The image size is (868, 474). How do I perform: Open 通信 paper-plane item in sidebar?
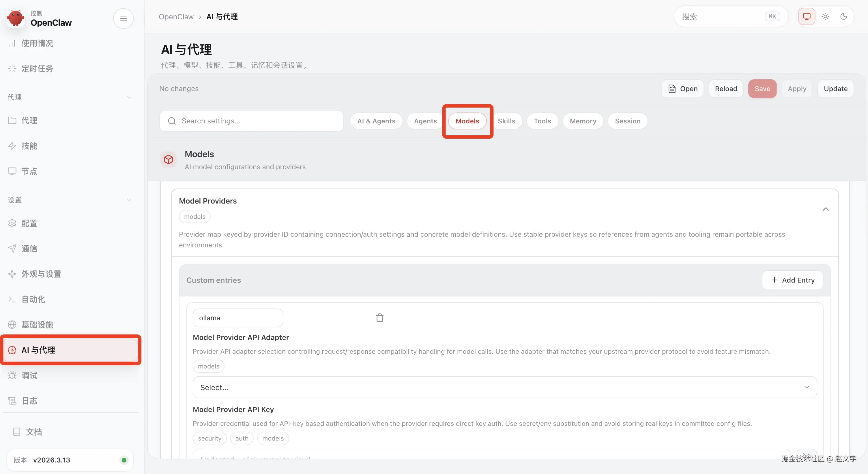pyautogui.click(x=29, y=249)
